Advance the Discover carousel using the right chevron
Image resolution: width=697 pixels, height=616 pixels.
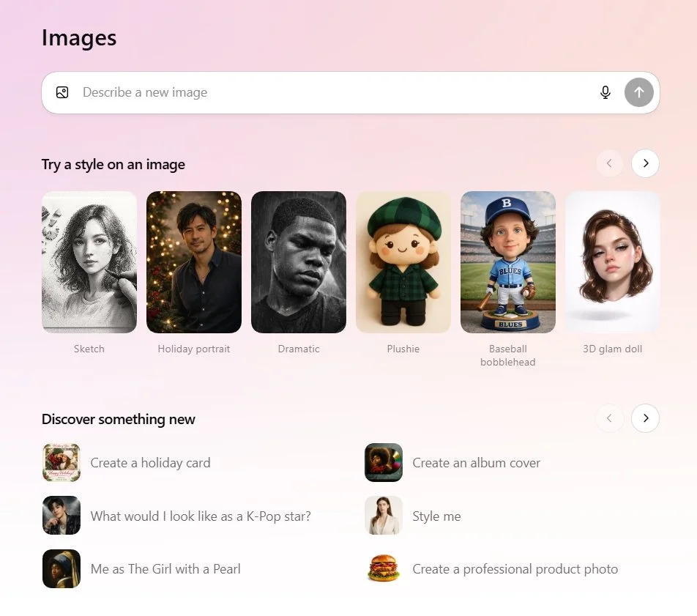click(x=645, y=418)
